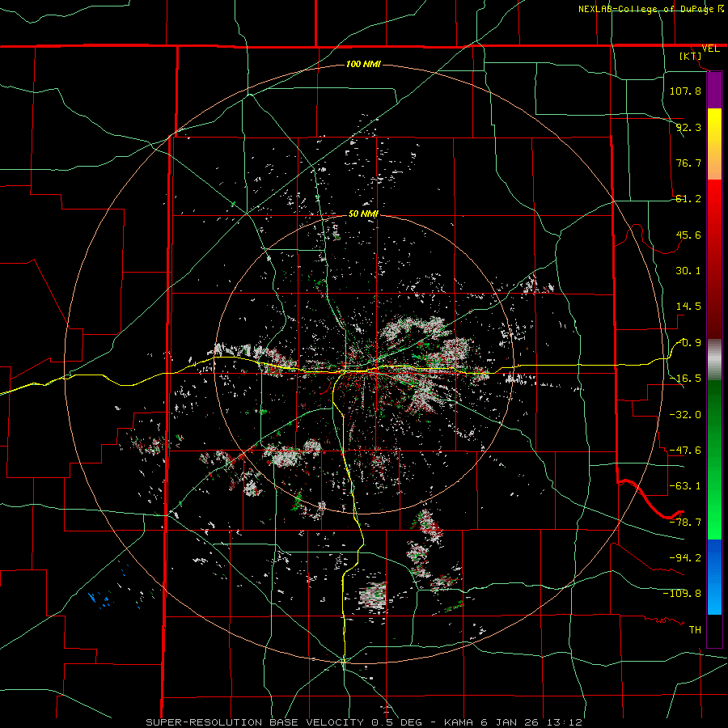Click the 107.8 legend value

pyautogui.click(x=685, y=91)
